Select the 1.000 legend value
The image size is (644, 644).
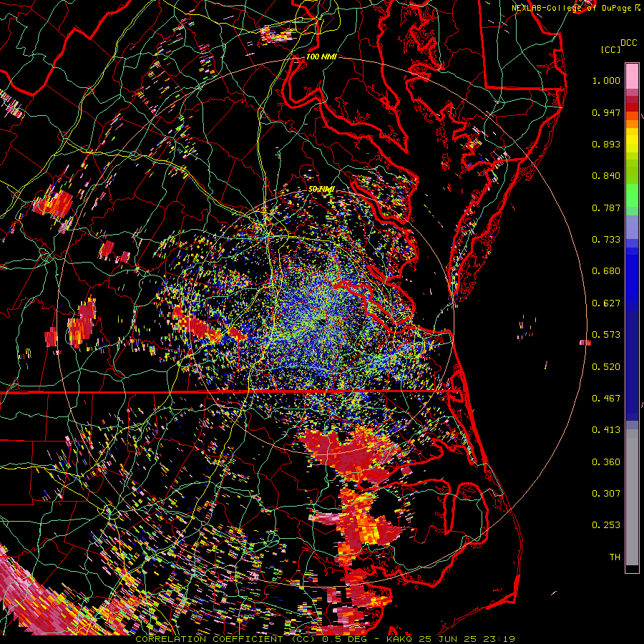point(606,80)
